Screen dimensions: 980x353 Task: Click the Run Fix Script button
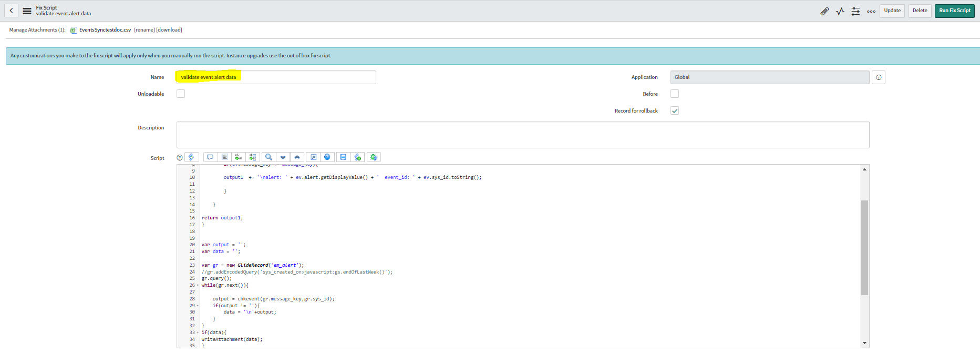(954, 11)
